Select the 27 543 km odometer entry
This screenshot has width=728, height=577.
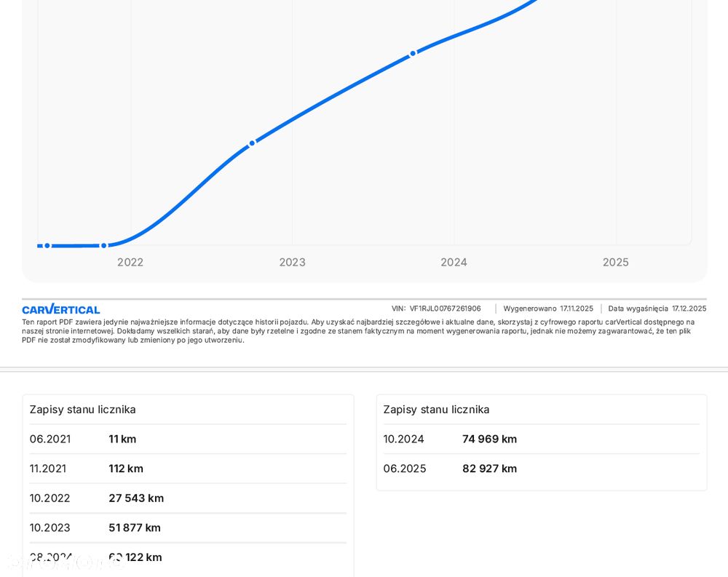[136, 498]
